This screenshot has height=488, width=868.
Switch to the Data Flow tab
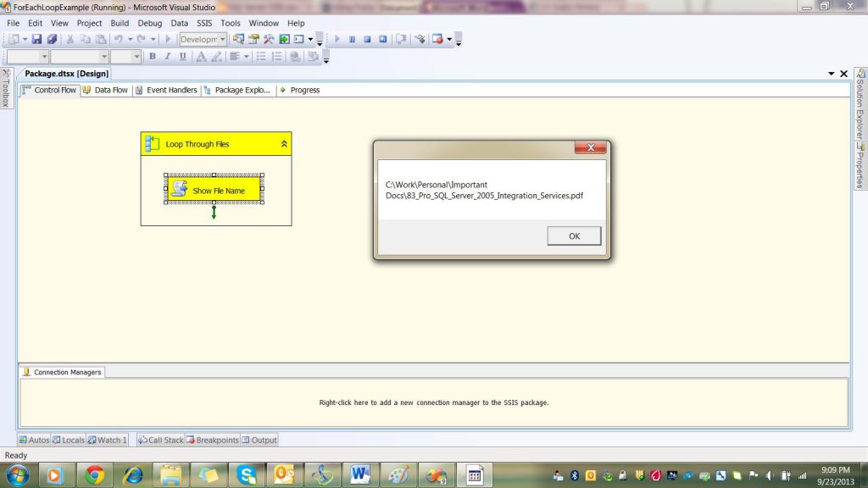[x=106, y=90]
